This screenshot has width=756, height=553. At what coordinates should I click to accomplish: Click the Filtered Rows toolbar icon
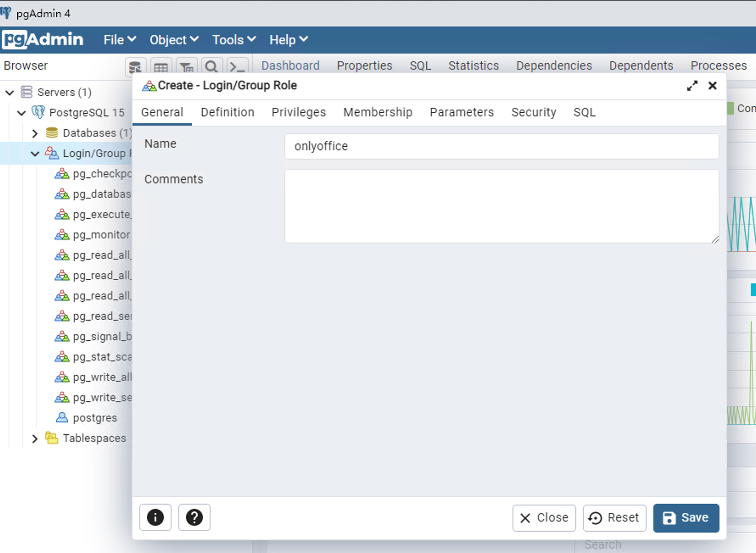point(186,67)
